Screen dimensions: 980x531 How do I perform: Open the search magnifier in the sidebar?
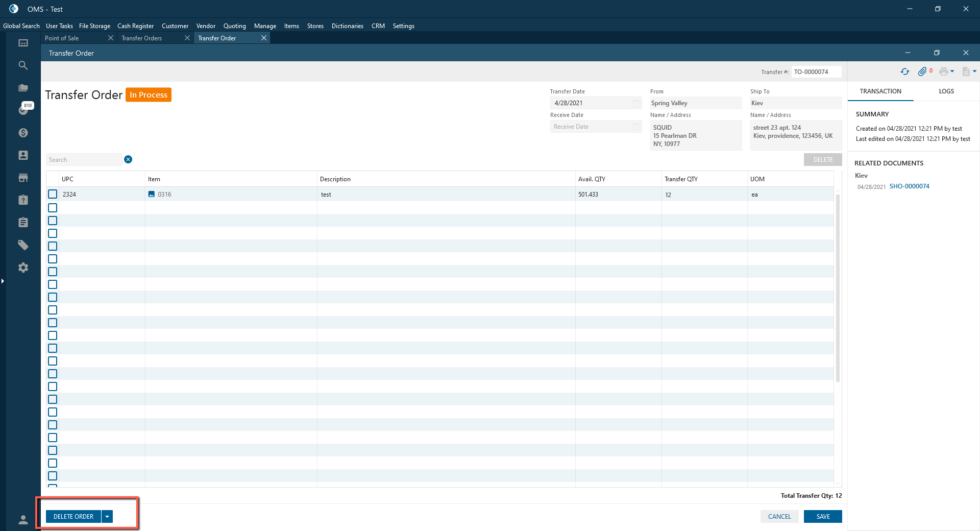click(x=23, y=65)
